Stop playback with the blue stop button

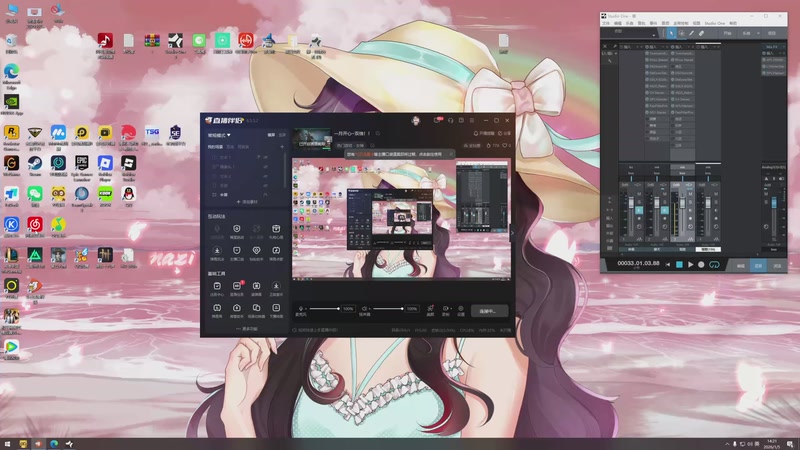(x=679, y=264)
